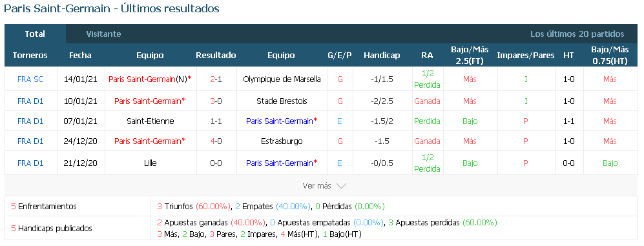Click the Impares/Pares column header
Viewport: 644px width, 246px height.
point(526,56)
